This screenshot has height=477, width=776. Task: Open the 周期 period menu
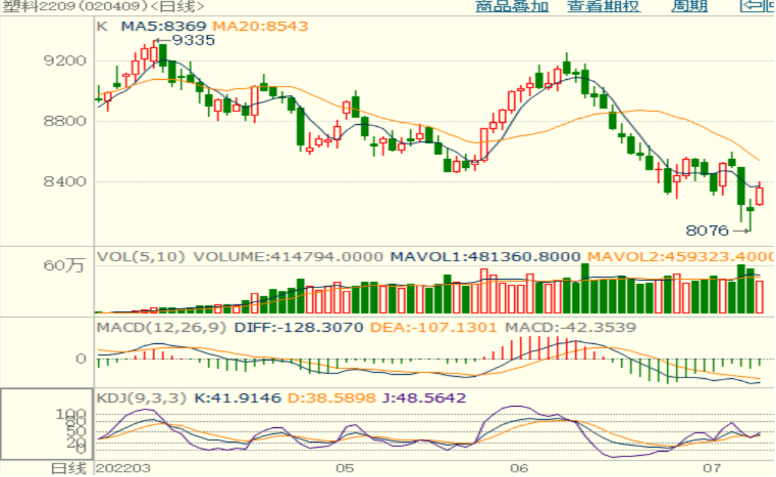pyautogui.click(x=689, y=6)
